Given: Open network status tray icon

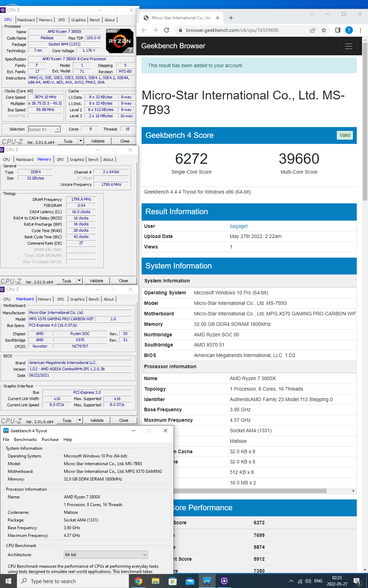Looking at the screenshot, I should (x=300, y=581).
